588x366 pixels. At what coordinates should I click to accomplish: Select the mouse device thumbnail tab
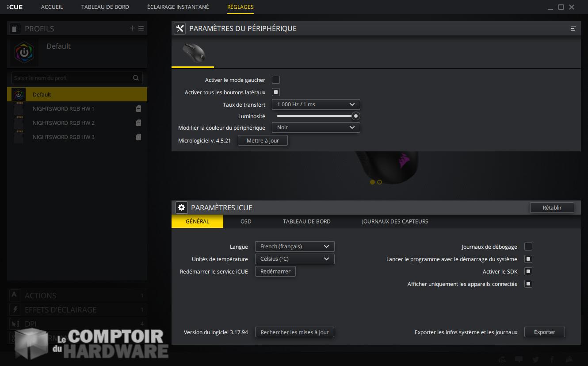(193, 54)
